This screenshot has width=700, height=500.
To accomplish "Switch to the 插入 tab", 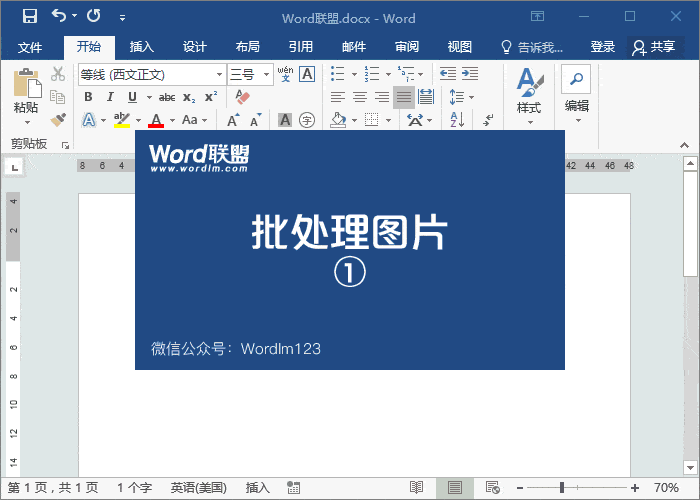I will [x=142, y=46].
